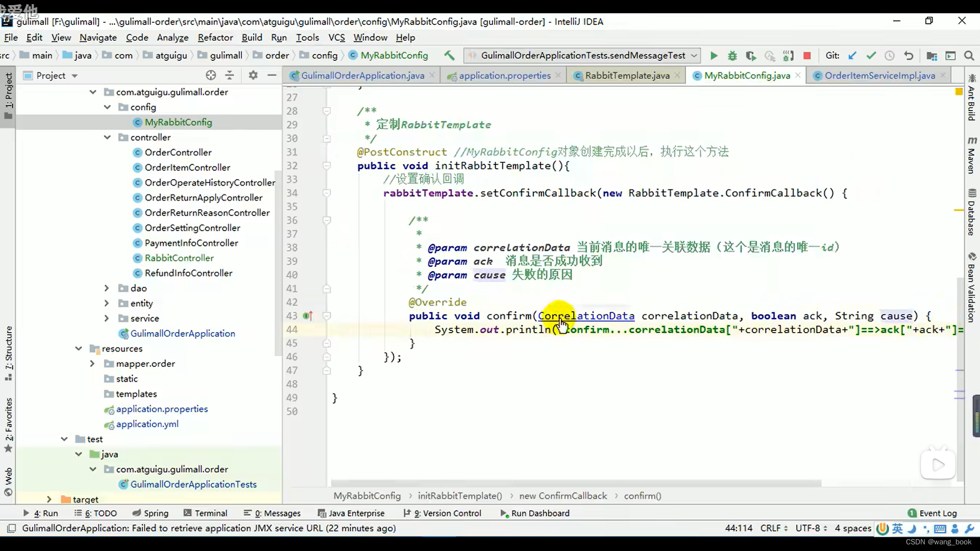The height and width of the screenshot is (551, 980).
Task: Toggle the Web tool window
Action: coord(8,481)
